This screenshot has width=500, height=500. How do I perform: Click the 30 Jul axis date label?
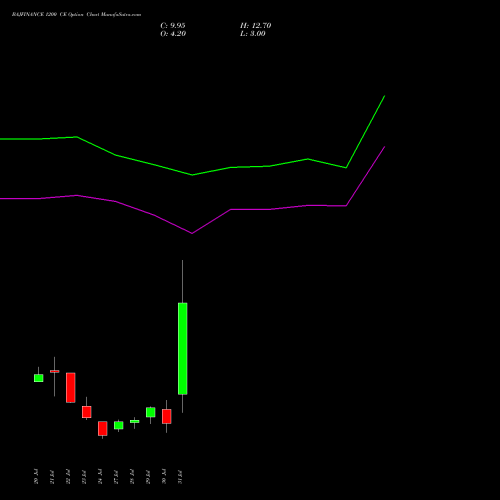164,477
